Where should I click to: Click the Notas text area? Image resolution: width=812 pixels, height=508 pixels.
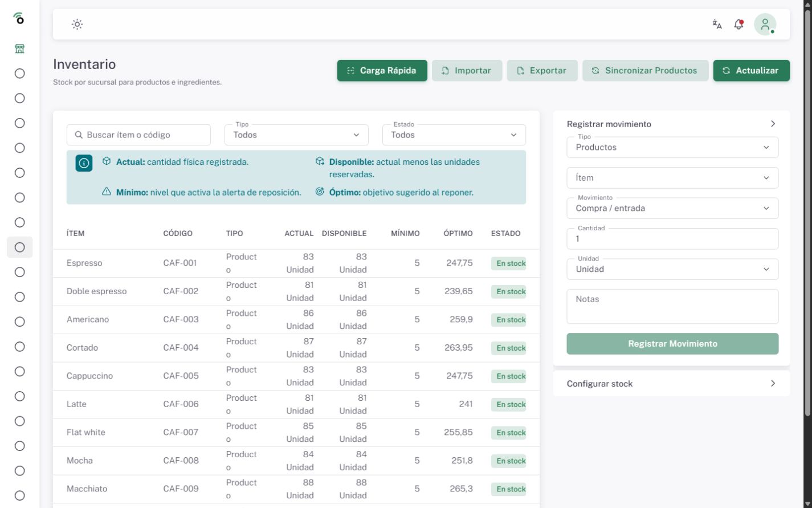(672, 307)
